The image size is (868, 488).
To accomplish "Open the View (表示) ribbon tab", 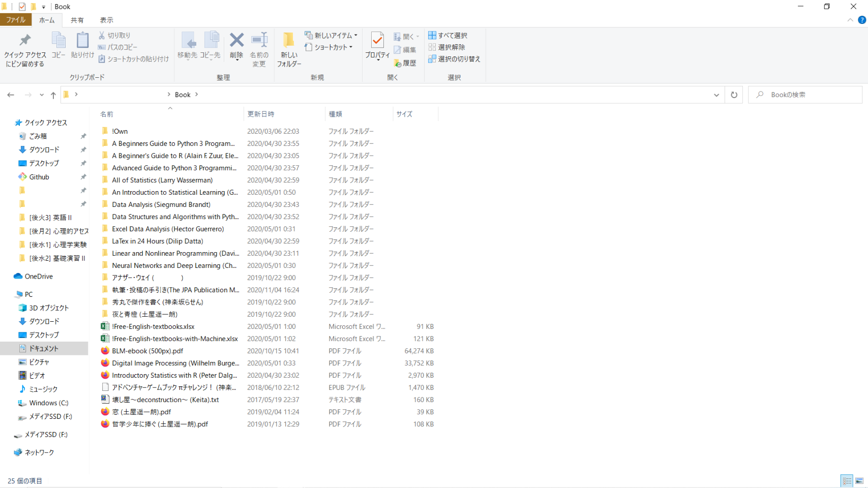I will click(106, 20).
